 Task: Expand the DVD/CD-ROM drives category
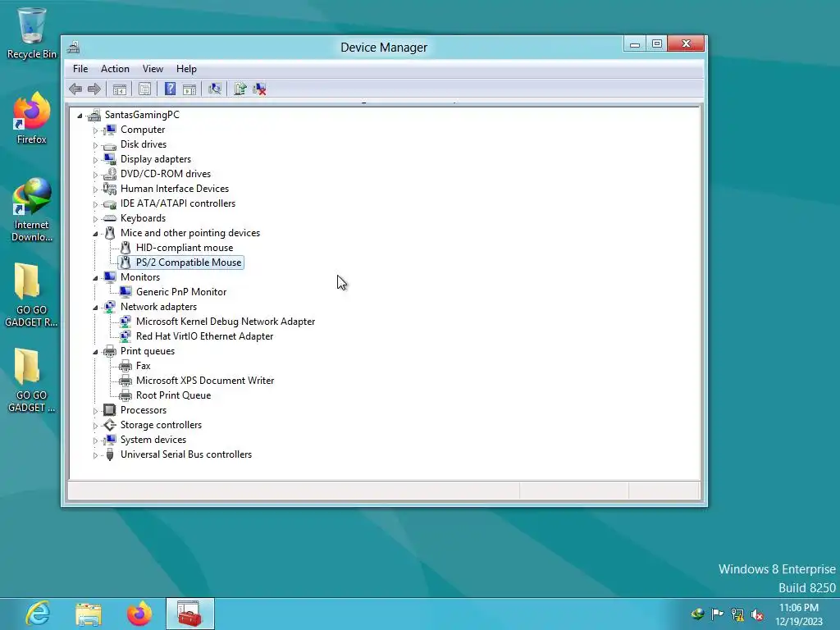95,174
